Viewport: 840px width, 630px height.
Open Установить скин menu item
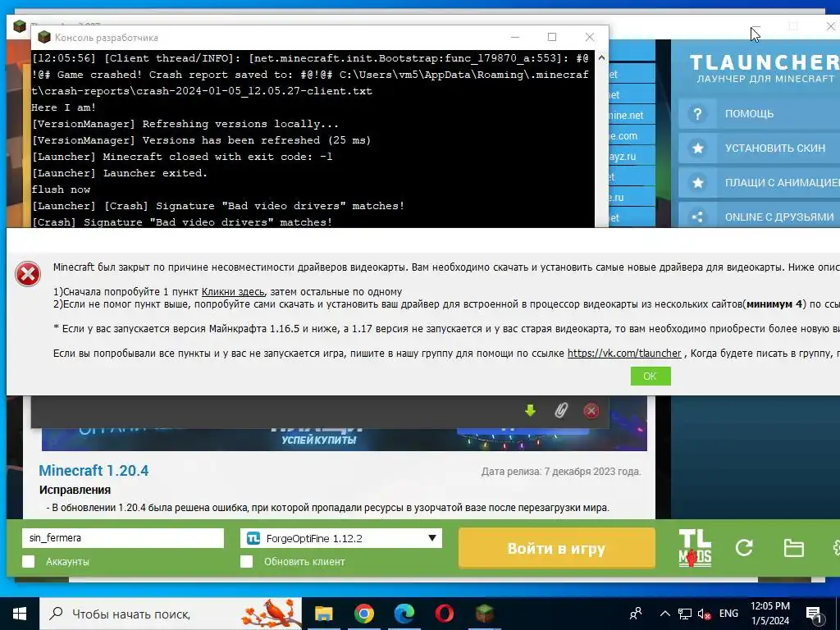tap(759, 148)
